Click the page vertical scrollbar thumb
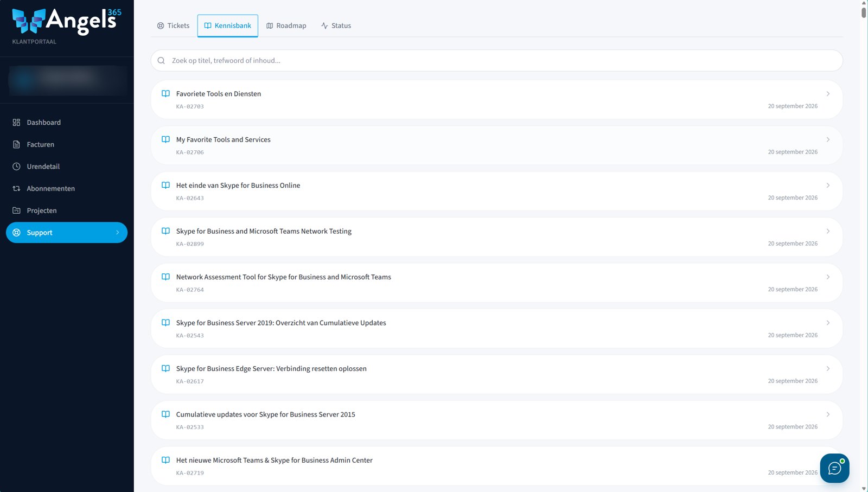 pos(864,12)
